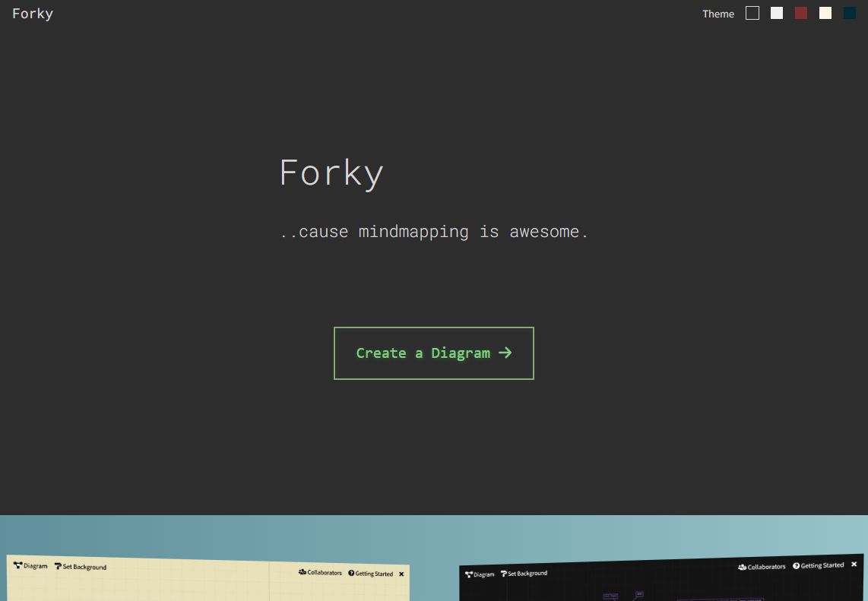Screen dimensions: 868x601
Task: Click the Forky logo in the header
Action: [33, 13]
